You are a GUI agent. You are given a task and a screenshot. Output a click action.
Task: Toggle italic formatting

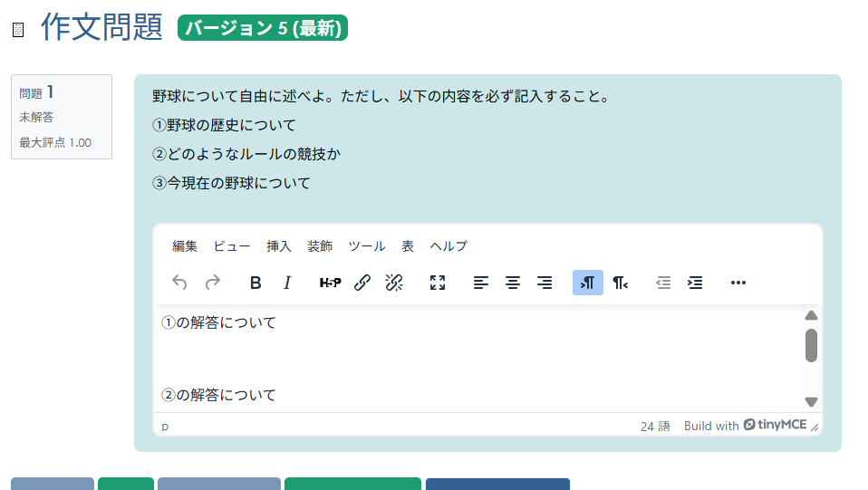[287, 283]
